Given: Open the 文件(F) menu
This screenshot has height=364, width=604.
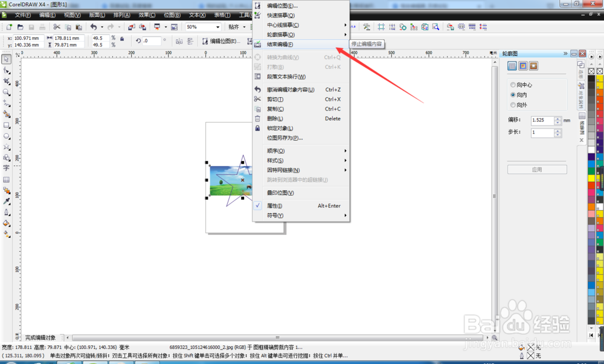Looking at the screenshot, I should point(23,15).
